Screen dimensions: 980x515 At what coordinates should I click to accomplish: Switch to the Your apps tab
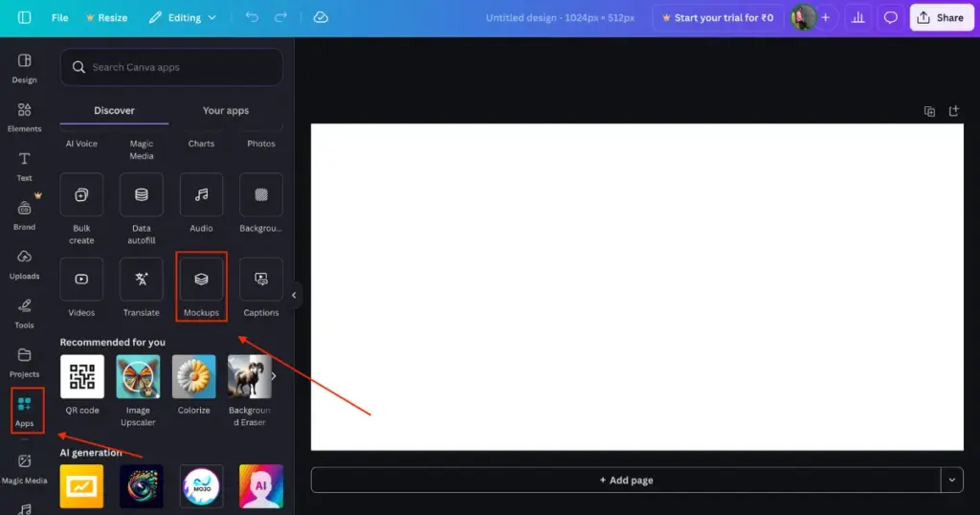tap(226, 111)
